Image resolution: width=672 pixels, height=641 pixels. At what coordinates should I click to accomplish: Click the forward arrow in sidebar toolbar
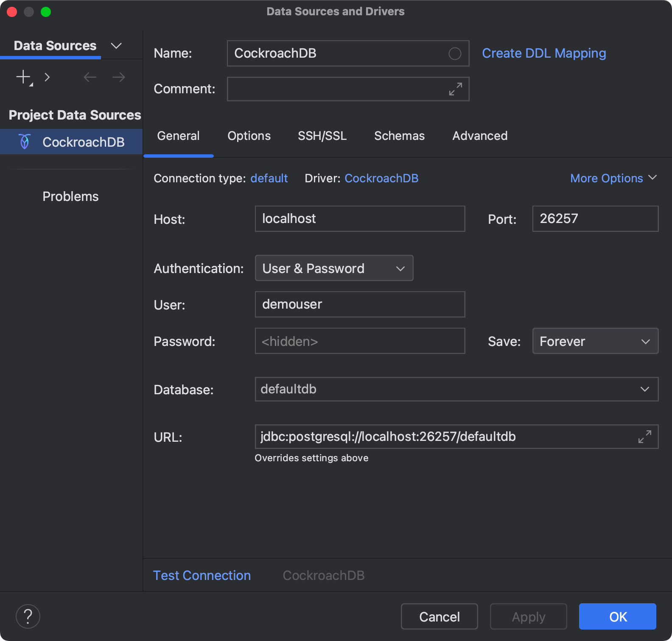click(x=119, y=77)
